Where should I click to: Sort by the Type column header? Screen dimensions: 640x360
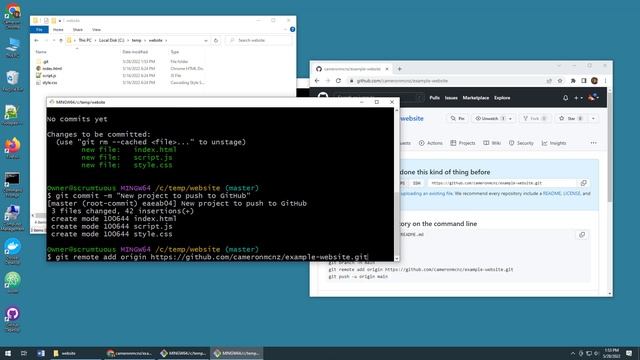(175, 52)
